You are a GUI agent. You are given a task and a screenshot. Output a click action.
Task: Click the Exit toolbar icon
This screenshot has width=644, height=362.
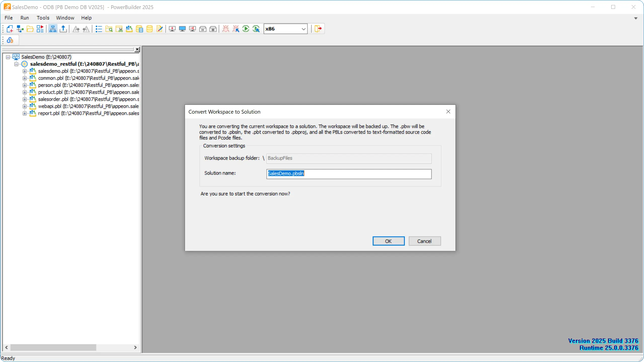point(318,29)
